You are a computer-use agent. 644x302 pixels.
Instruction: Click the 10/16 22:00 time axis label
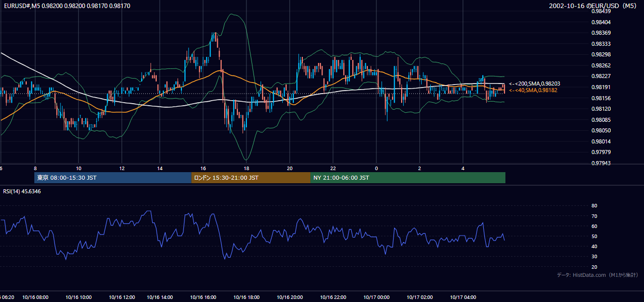(333, 297)
